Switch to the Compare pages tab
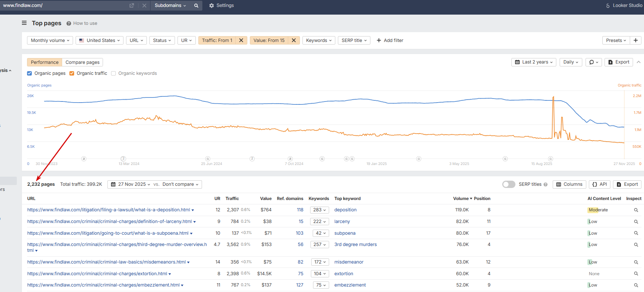644x292 pixels. tap(83, 62)
